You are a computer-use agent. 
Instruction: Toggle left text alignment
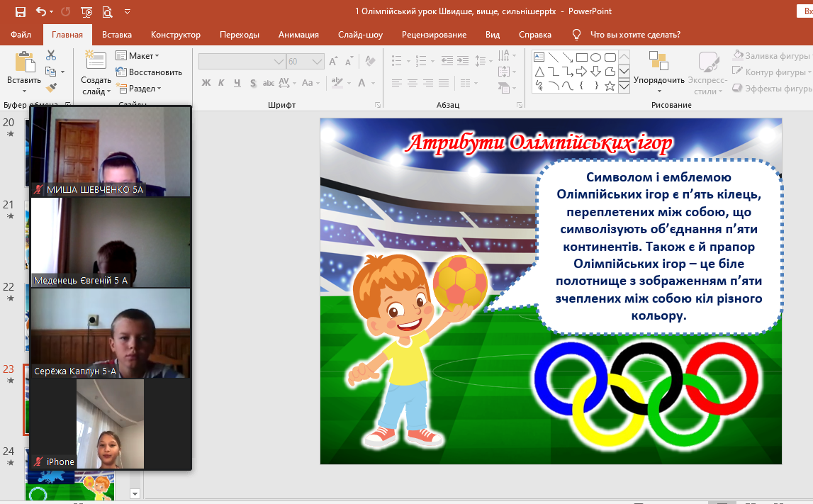[x=397, y=83]
